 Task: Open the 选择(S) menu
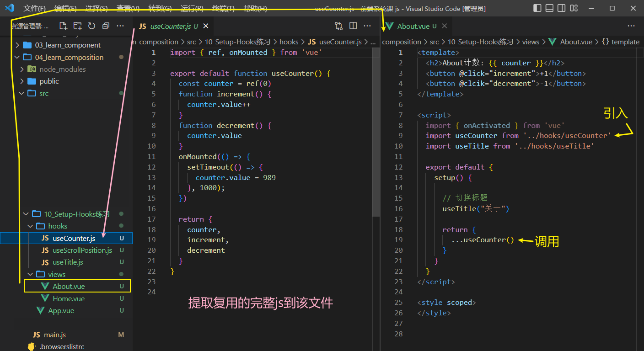(97, 9)
